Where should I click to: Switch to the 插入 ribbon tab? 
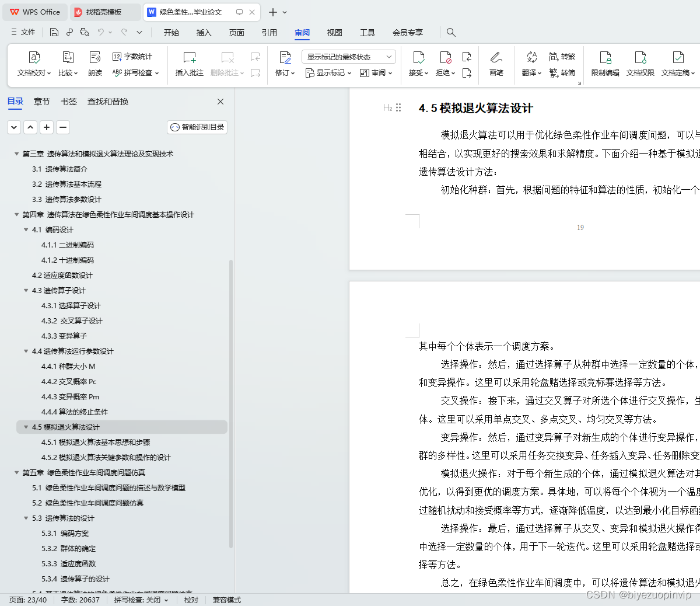pos(204,33)
